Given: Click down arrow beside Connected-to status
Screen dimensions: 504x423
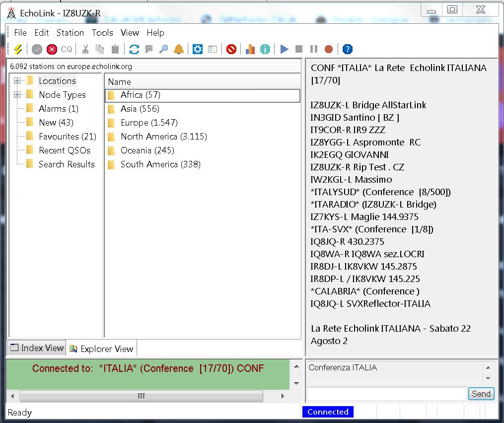Looking at the screenshot, I should [296, 383].
